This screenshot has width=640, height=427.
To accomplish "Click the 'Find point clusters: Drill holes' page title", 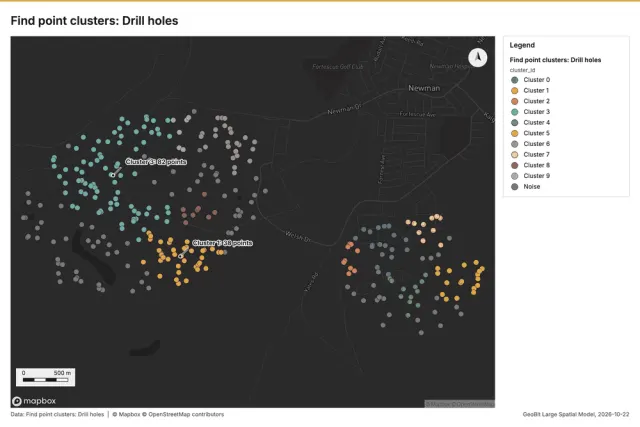I will point(94,21).
